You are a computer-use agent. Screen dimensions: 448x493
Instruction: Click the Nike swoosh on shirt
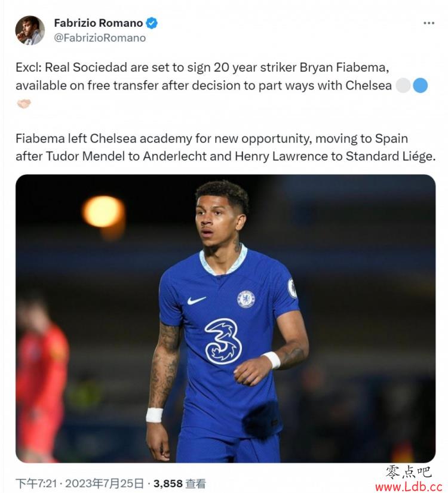[197, 301]
